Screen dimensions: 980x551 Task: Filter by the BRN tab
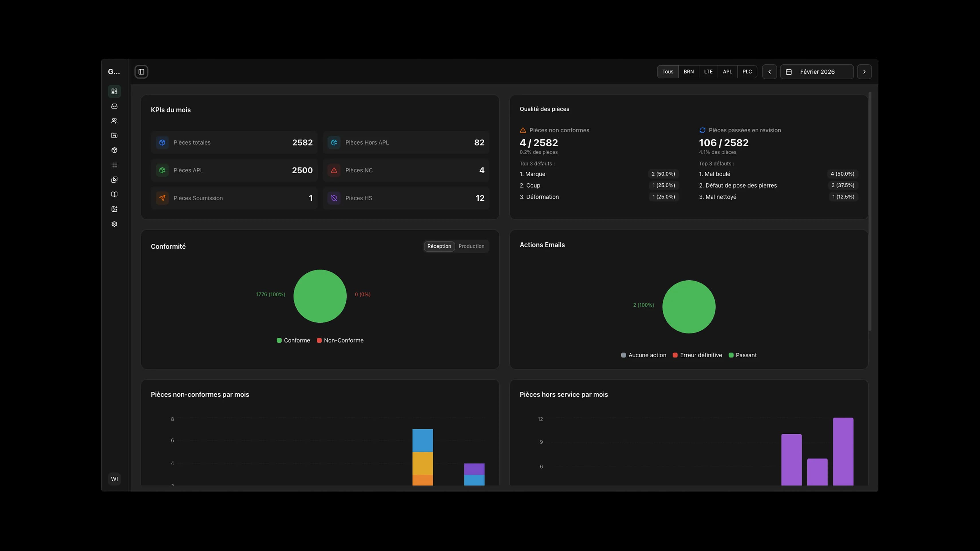tap(688, 72)
